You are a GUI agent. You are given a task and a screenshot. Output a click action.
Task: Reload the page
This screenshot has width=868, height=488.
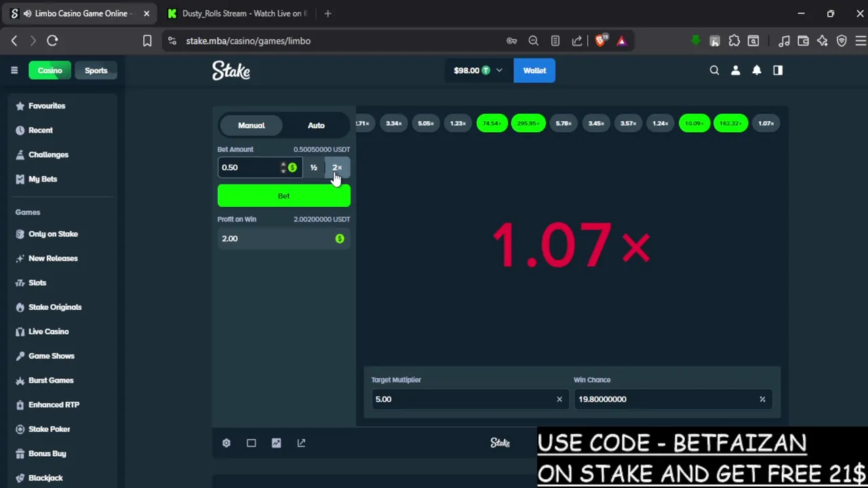pos(52,41)
